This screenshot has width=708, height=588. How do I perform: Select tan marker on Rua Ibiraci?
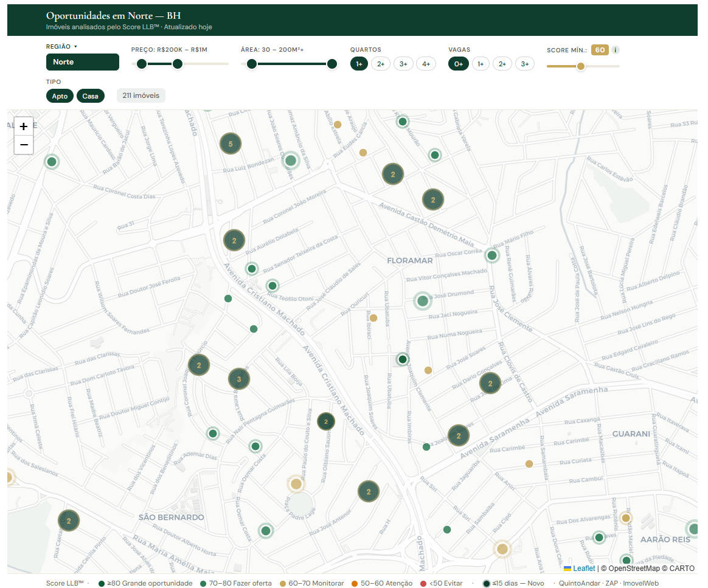coord(373,318)
